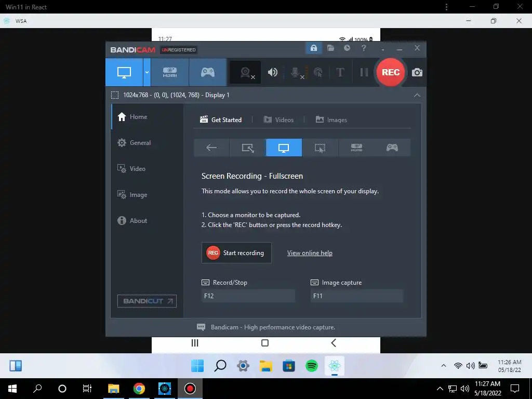Viewport: 532px width, 399px height.
Task: Select the gamepad mode icon in Get Started
Action: (x=392, y=148)
